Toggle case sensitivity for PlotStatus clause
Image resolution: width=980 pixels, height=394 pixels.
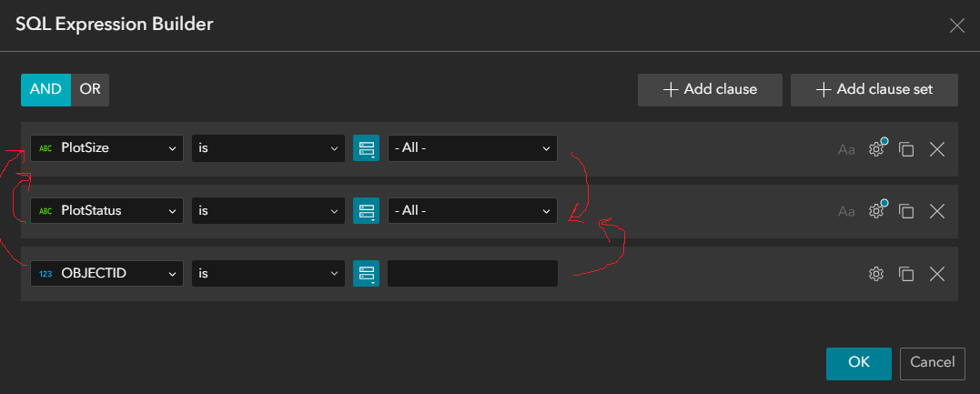click(846, 211)
